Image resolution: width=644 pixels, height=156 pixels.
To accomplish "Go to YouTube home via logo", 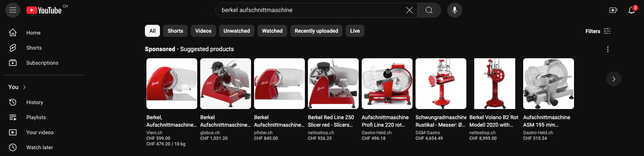I will [x=44, y=10].
